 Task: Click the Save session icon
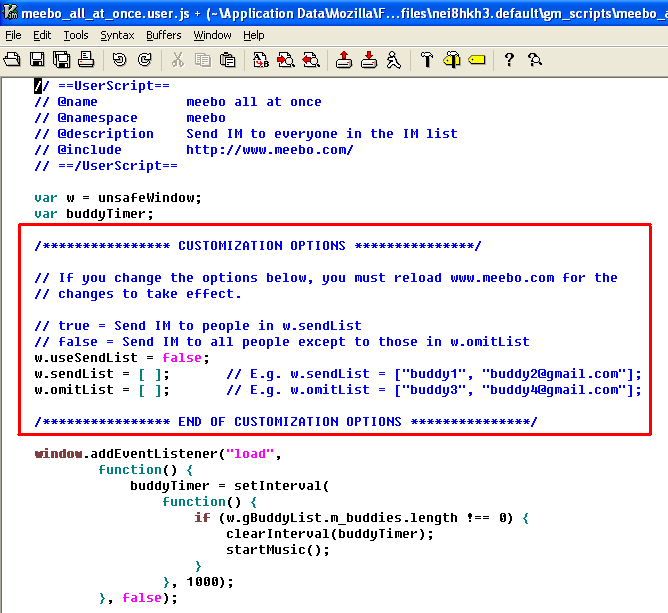pos(369,60)
